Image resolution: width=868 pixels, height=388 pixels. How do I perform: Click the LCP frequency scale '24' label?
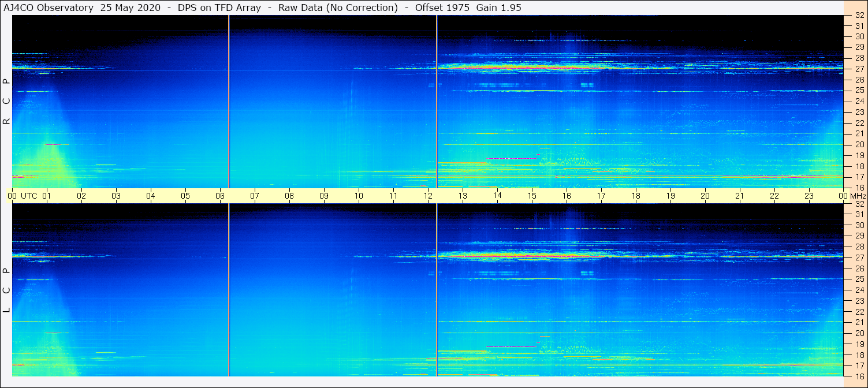tap(859, 290)
